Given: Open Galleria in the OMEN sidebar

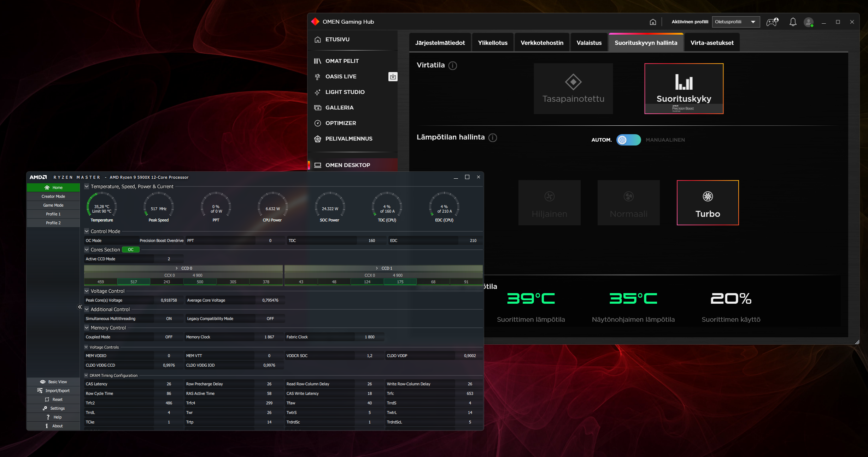Looking at the screenshot, I should (339, 107).
